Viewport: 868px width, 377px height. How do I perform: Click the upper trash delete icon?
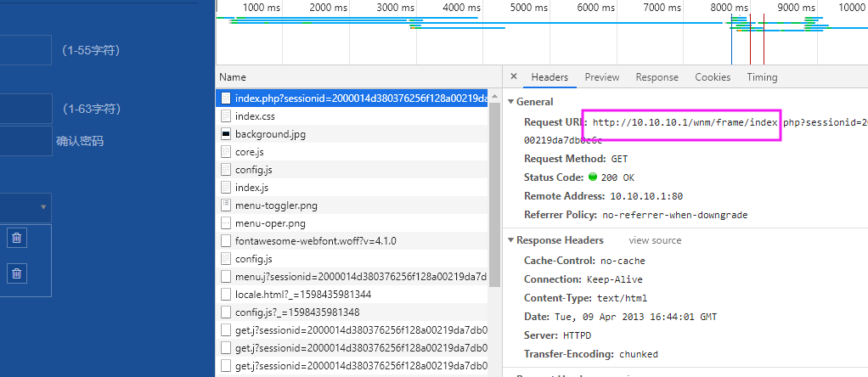17,238
